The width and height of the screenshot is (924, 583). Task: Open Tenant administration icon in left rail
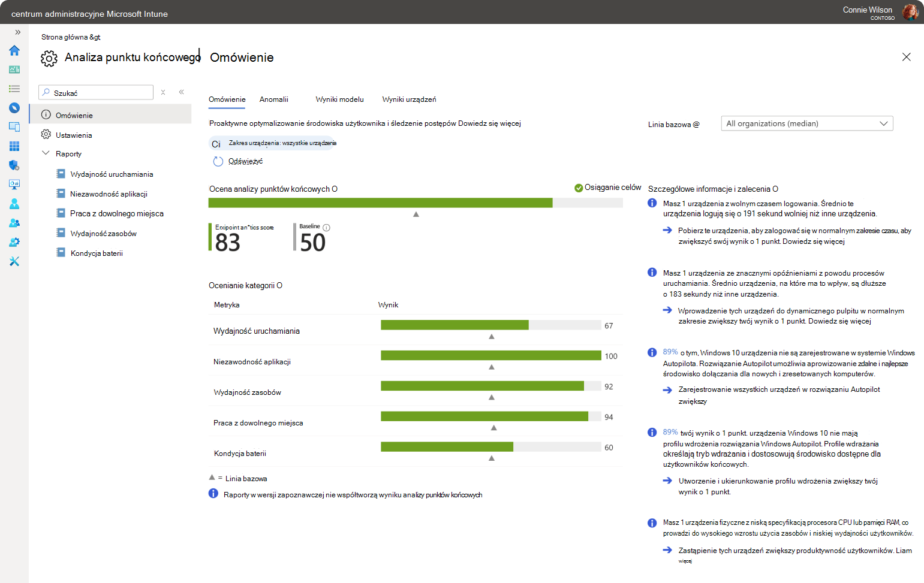tap(14, 242)
